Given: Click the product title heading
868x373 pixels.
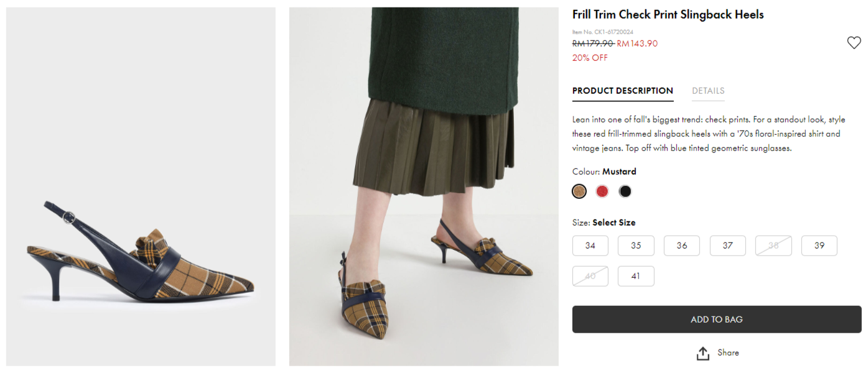Looking at the screenshot, I should [x=668, y=14].
